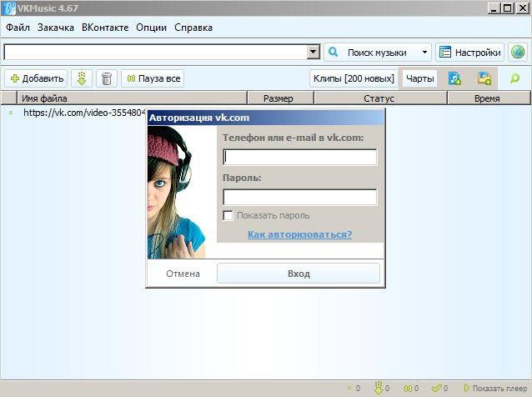Open the Файл menu
Screen dimensions: 532x397
[18, 28]
